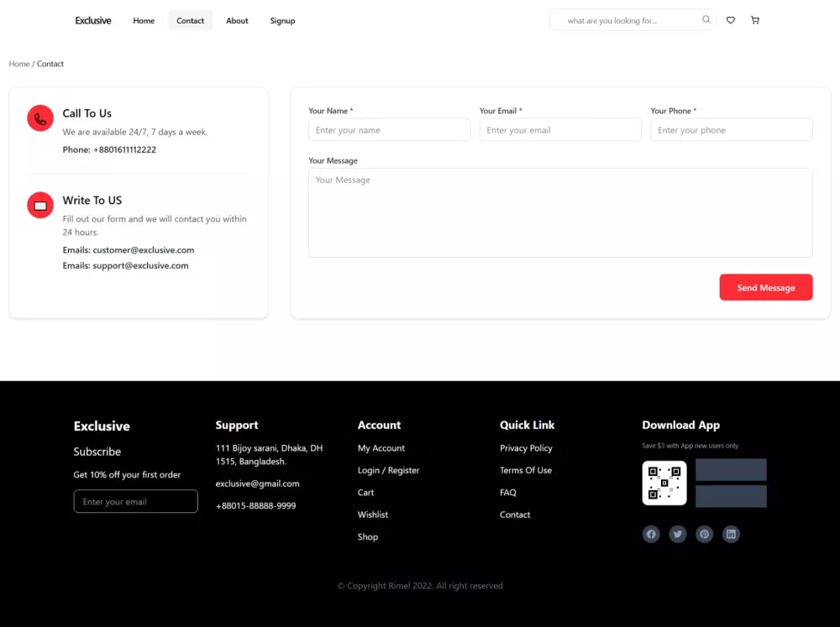Click the QR code under Download App
The image size is (840, 627).
[x=664, y=483]
